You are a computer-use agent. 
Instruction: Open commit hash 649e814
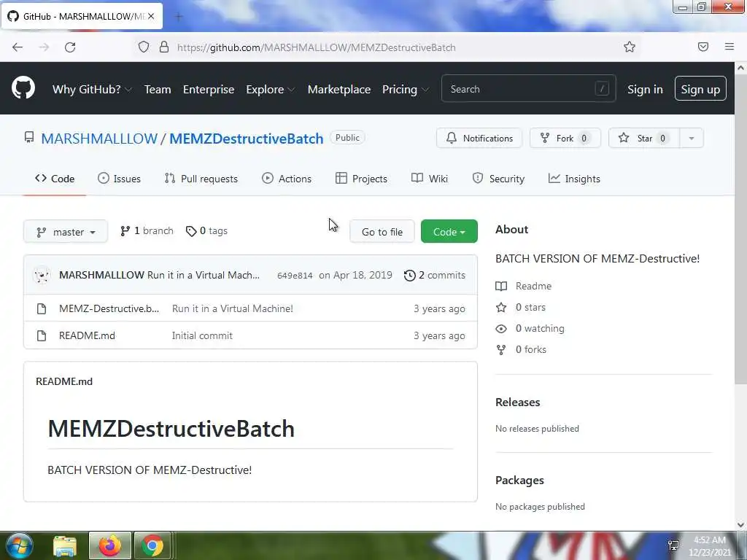click(295, 275)
